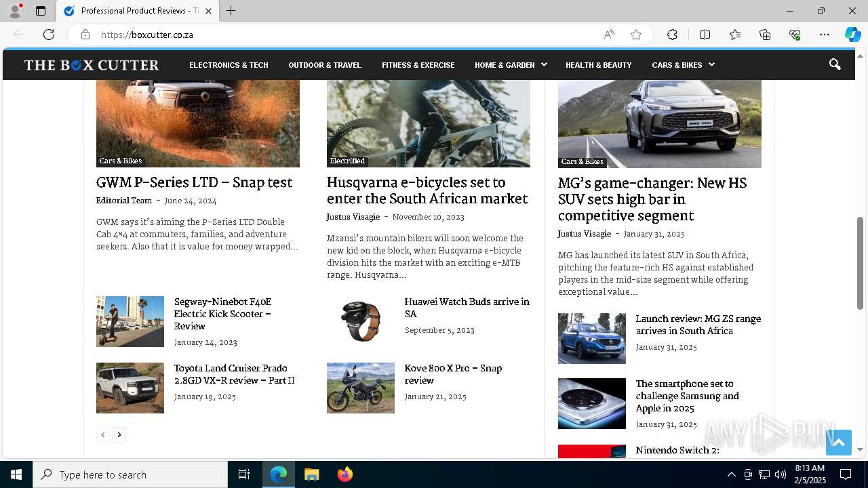Expand the Home & Garden dropdown arrow

tap(544, 64)
